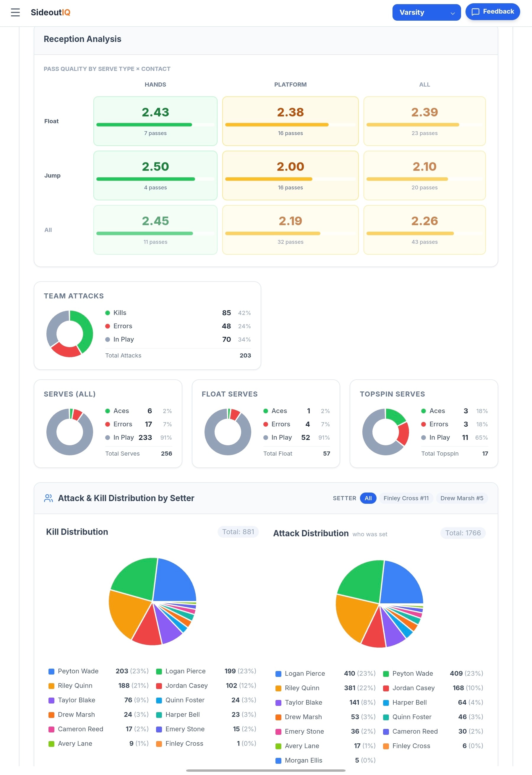Click the Errors legend in Team Attacks
532x775 pixels.
click(178, 326)
